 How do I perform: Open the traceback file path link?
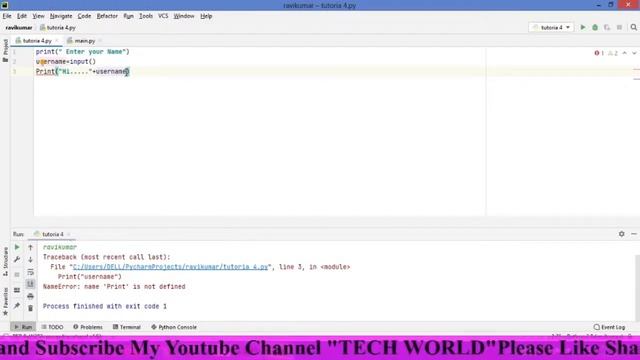(x=170, y=267)
